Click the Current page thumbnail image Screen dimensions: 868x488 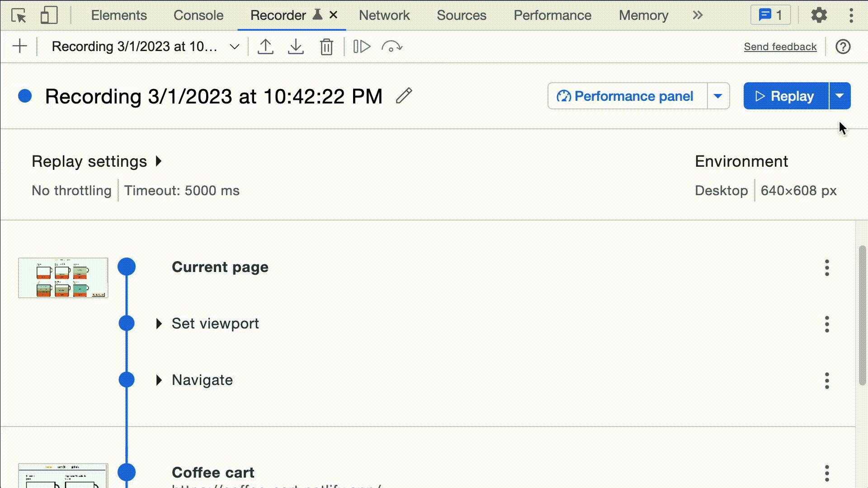(63, 278)
